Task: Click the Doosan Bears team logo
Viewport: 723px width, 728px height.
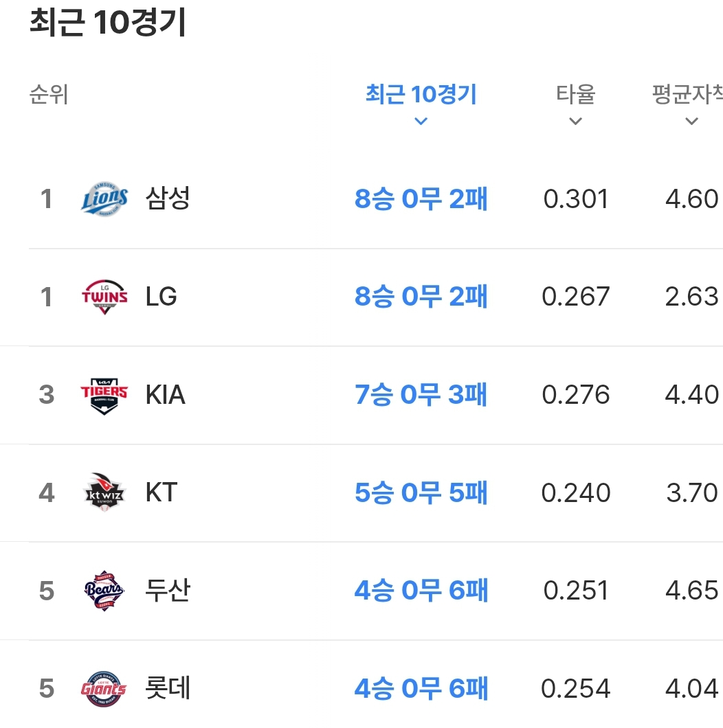Action: click(104, 591)
